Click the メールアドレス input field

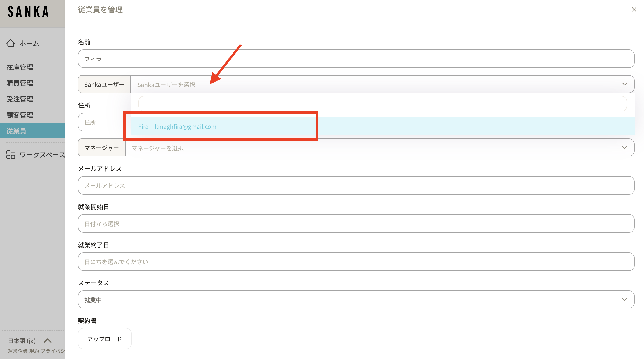click(356, 185)
